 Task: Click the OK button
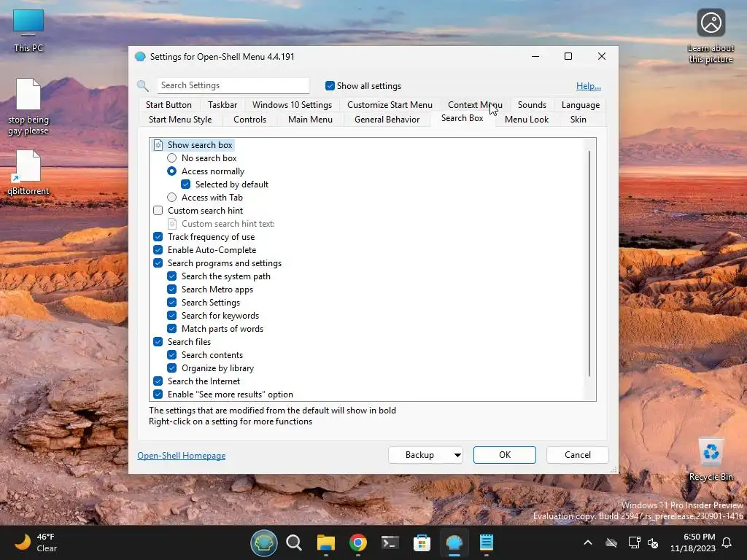(505, 455)
